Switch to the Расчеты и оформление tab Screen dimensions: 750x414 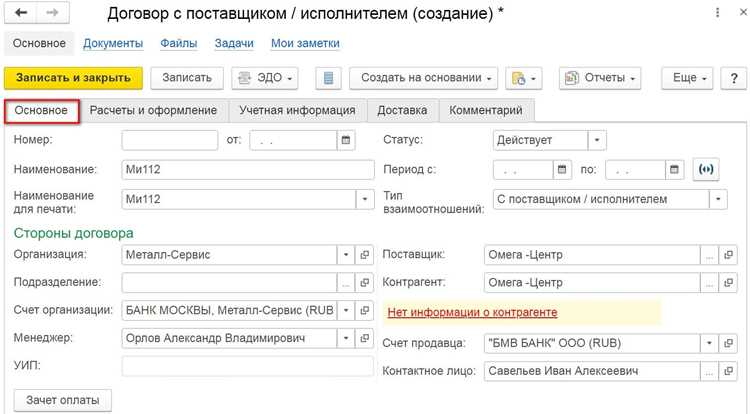(x=154, y=110)
